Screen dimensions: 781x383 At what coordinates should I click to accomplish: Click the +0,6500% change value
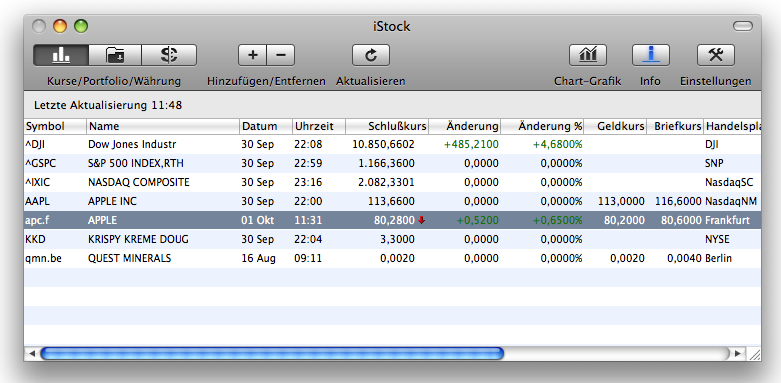pos(557,220)
